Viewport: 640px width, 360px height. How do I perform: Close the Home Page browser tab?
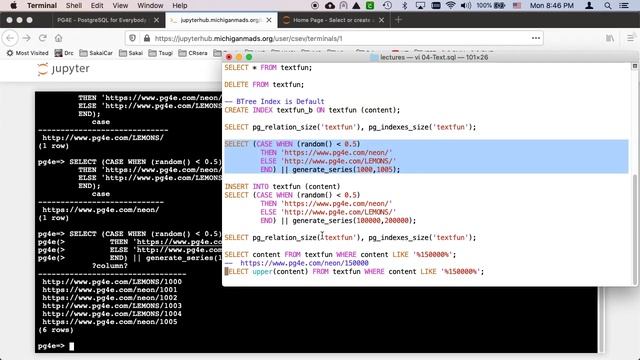coord(381,20)
